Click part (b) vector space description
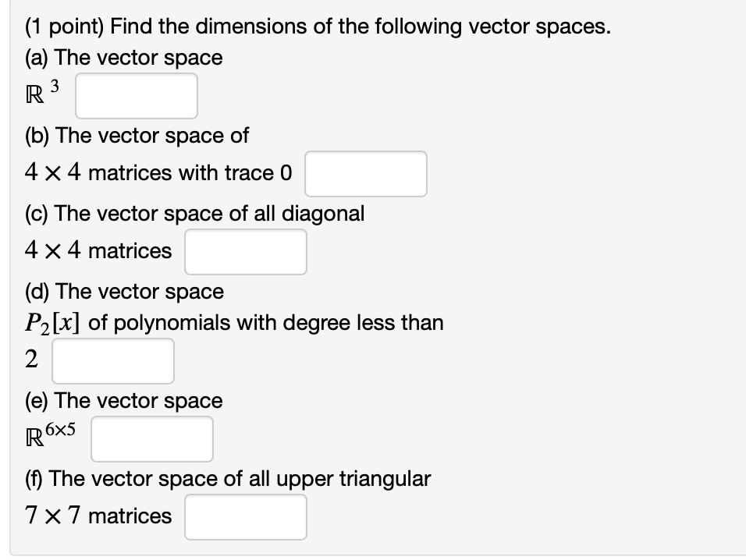Image resolution: width=746 pixels, height=560 pixels. pos(137,135)
